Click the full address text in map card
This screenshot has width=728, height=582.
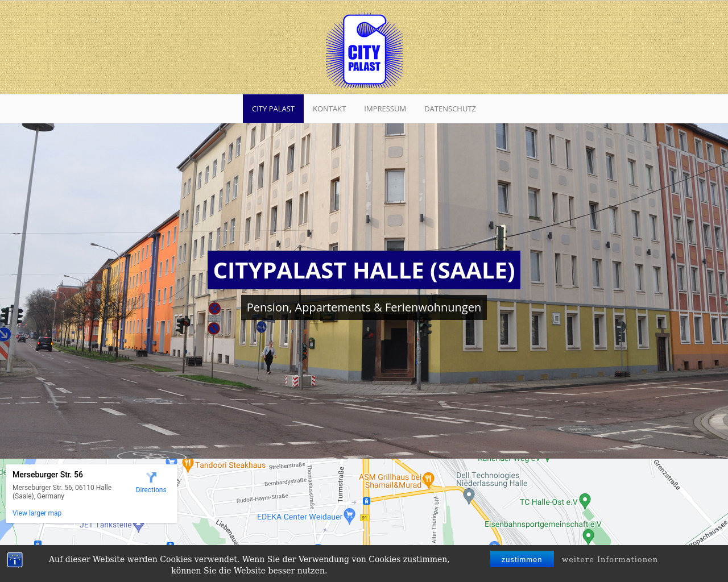[62, 492]
